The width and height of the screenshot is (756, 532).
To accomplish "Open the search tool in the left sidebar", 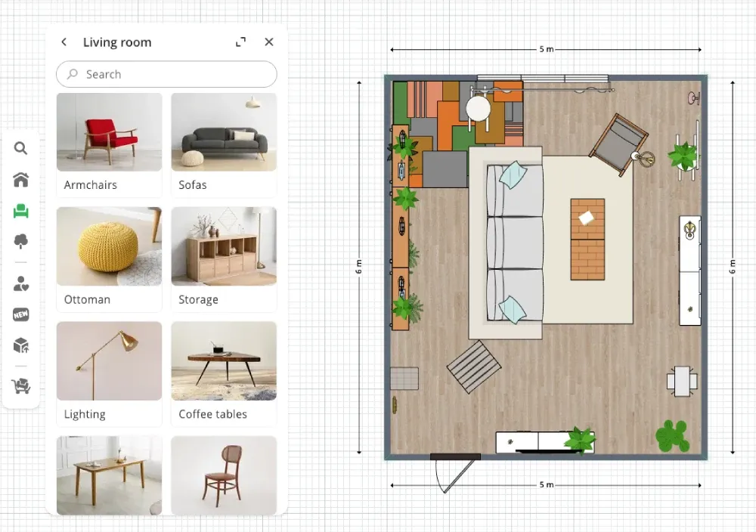I will click(20, 149).
